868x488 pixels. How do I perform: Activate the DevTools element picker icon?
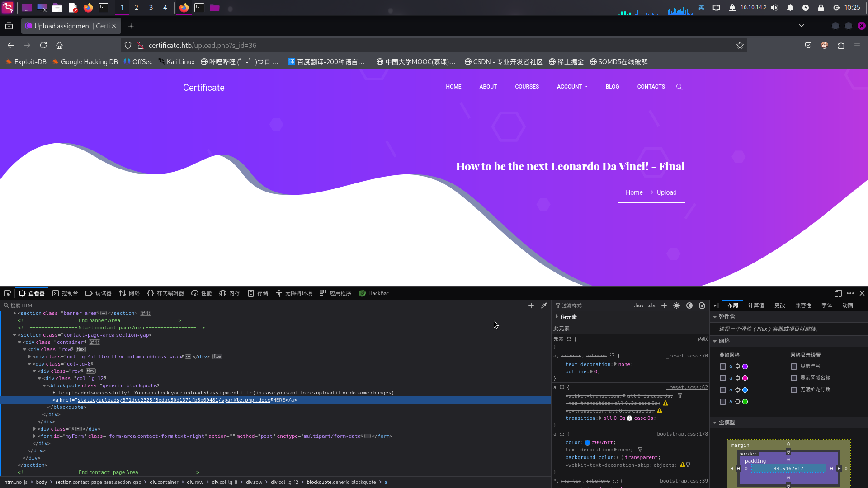(x=7, y=293)
